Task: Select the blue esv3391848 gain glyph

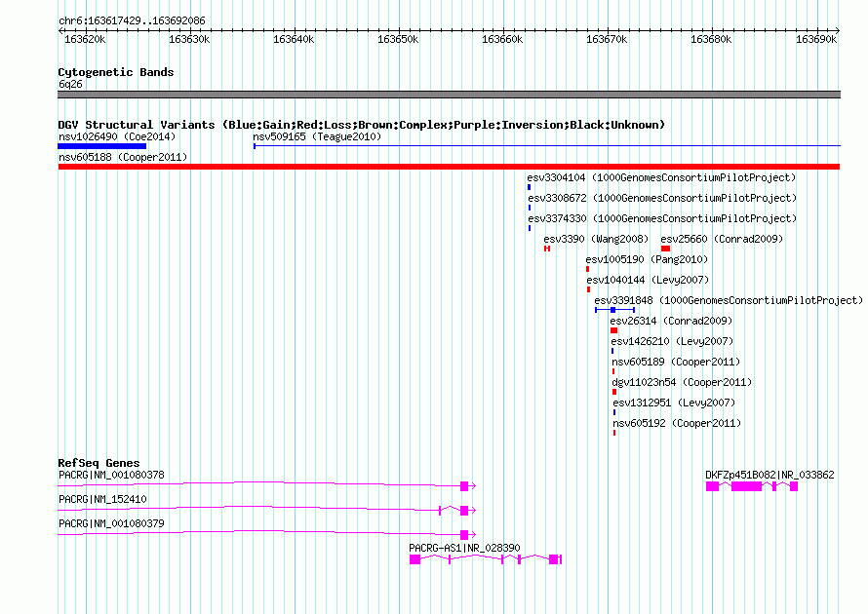Action: 614,310
